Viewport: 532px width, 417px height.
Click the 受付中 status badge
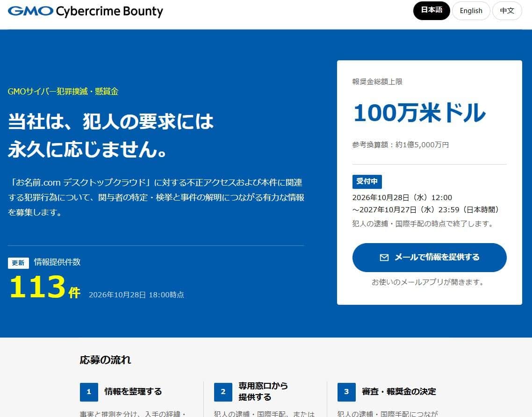click(x=367, y=181)
